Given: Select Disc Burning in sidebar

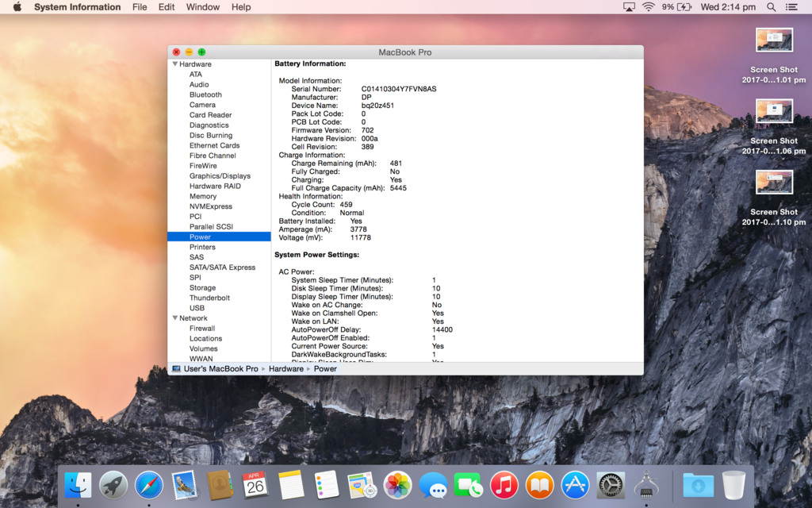Looking at the screenshot, I should pyautogui.click(x=211, y=135).
